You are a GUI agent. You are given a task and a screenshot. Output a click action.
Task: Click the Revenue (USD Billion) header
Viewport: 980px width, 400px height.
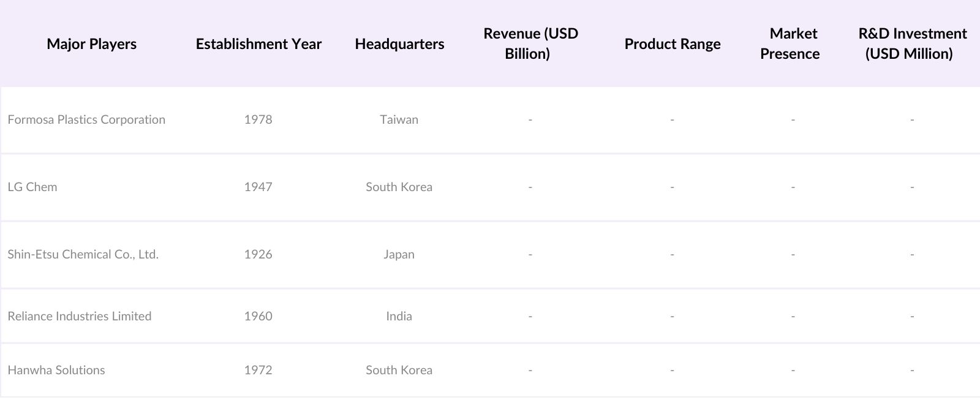tap(530, 43)
